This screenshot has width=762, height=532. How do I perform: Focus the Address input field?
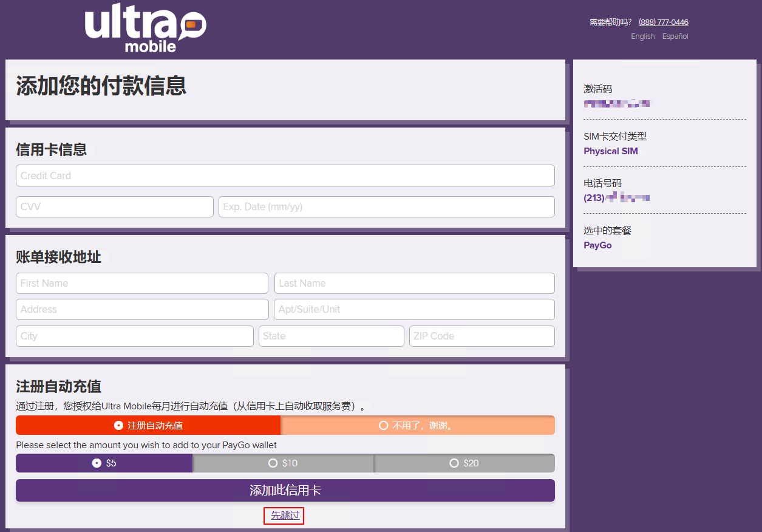pos(141,309)
